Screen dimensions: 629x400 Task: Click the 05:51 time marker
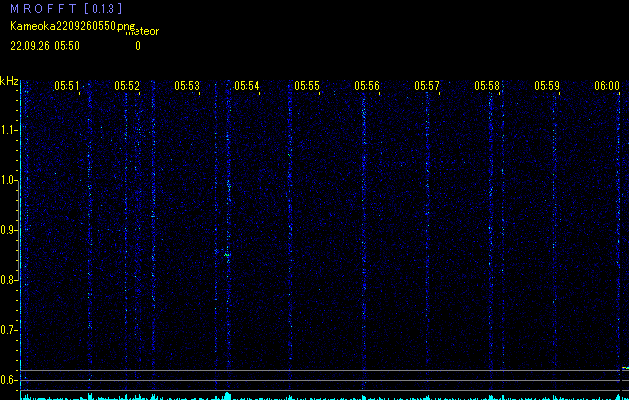[x=67, y=85]
